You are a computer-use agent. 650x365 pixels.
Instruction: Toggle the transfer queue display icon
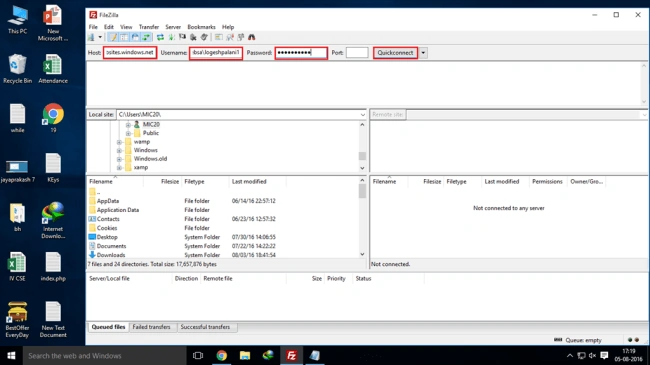[146, 37]
